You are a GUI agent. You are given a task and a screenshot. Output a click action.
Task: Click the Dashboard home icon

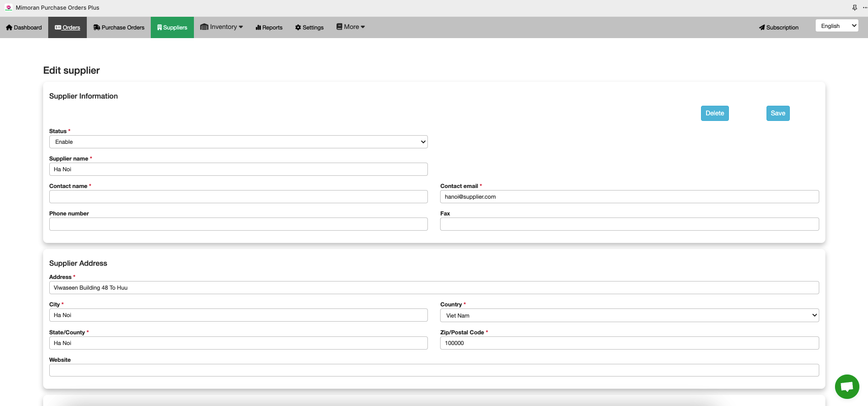click(9, 27)
